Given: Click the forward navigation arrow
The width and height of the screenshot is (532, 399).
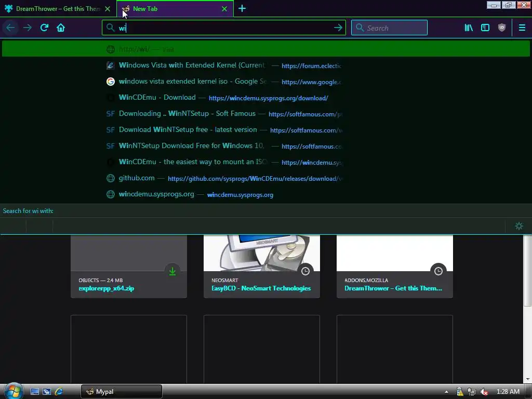Looking at the screenshot, I should point(28,28).
